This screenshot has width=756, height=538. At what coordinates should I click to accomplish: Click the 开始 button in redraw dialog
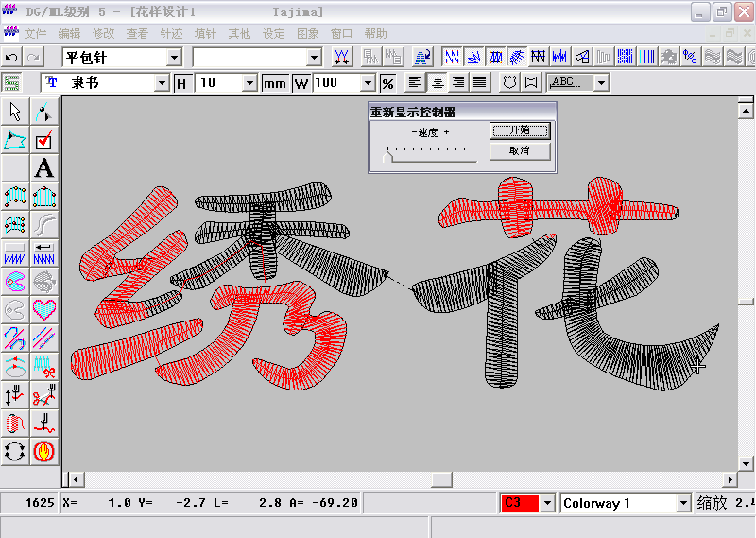coord(519,130)
